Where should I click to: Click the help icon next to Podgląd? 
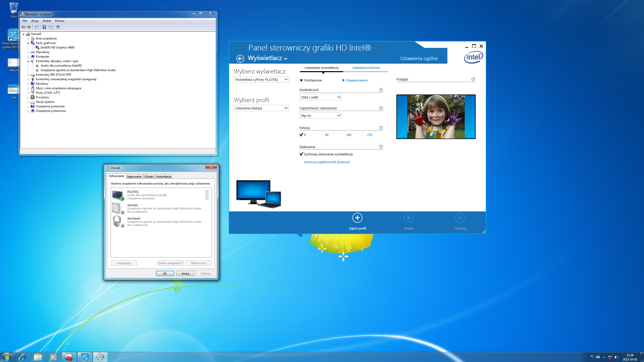pos(473,79)
